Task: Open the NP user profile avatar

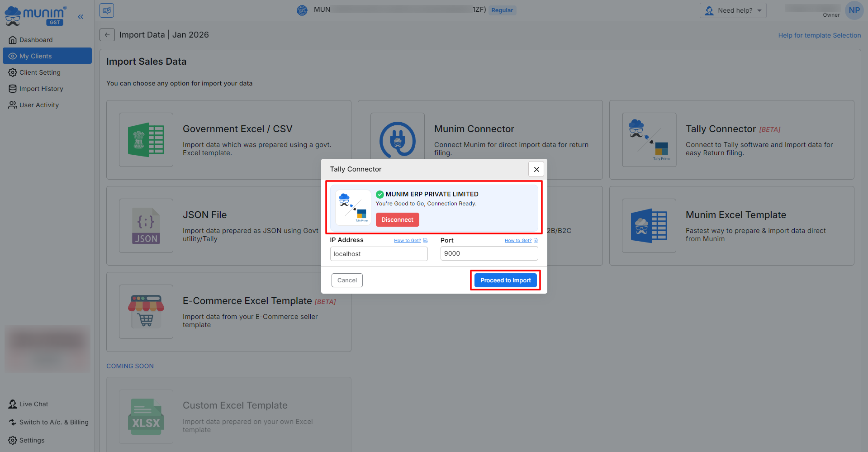Action: (854, 10)
